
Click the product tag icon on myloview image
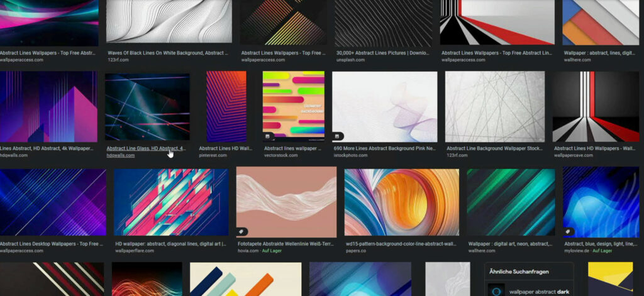point(568,231)
